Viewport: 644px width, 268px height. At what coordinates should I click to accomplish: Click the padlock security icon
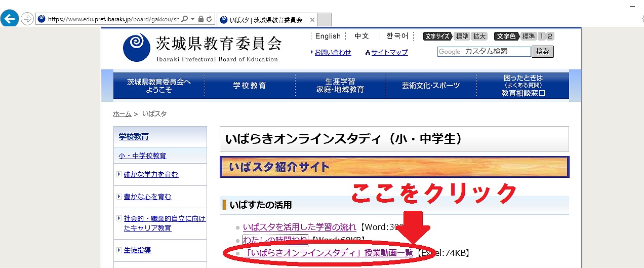tap(201, 19)
